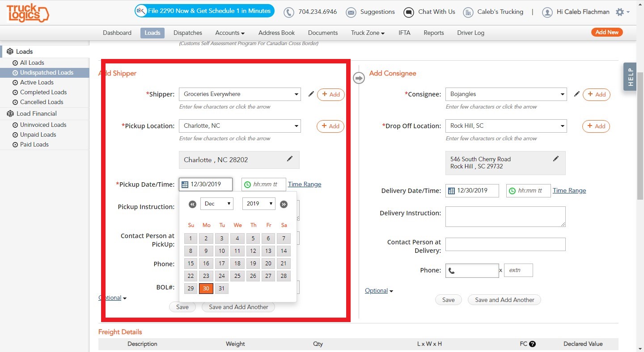644x352 pixels.
Task: Open the Accounts menu
Action: pyautogui.click(x=230, y=33)
